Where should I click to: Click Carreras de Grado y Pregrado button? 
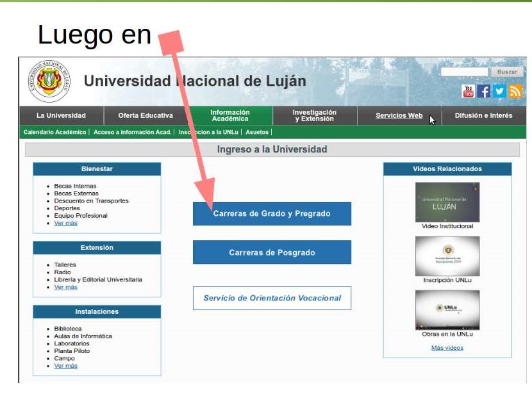coord(272,214)
